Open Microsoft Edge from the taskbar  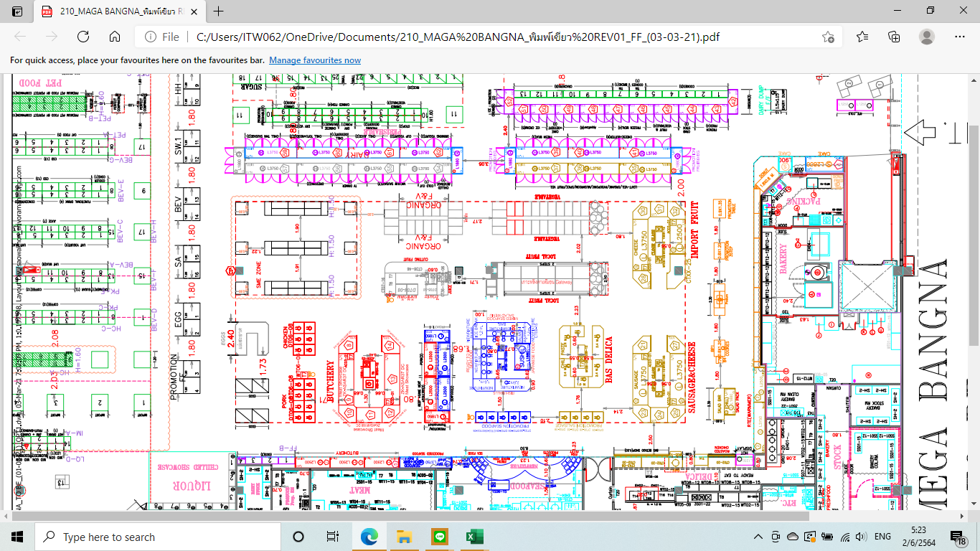[x=370, y=537]
